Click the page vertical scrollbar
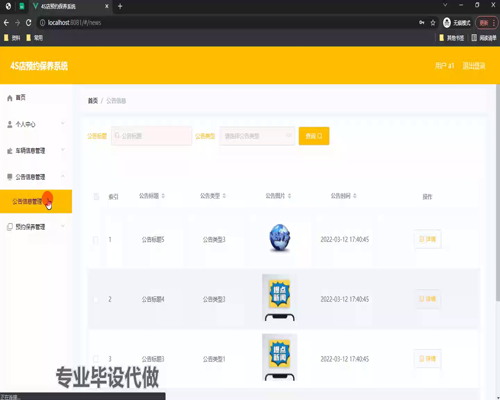This screenshot has width=500, height=400. point(498,193)
